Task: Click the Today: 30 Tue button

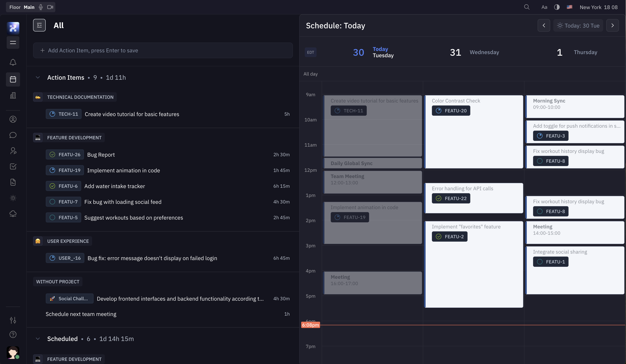Action: (x=578, y=25)
